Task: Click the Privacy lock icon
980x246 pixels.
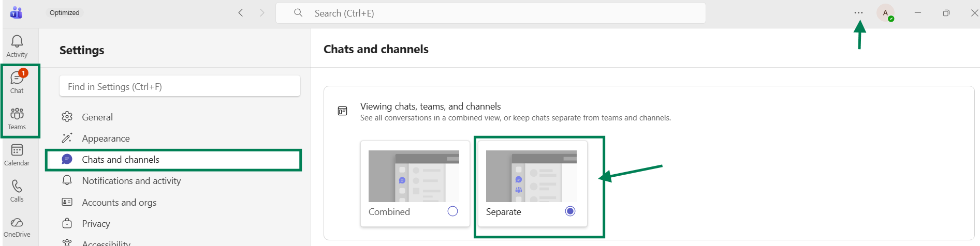Action: tap(67, 223)
